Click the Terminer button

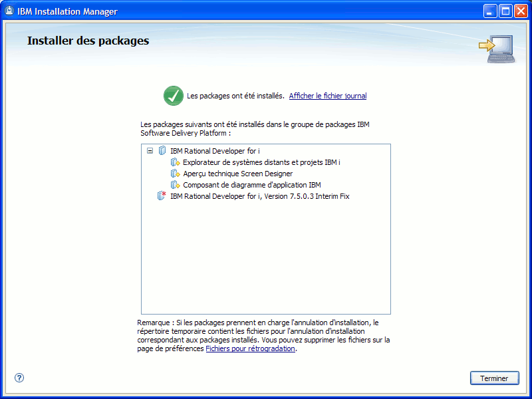point(494,378)
